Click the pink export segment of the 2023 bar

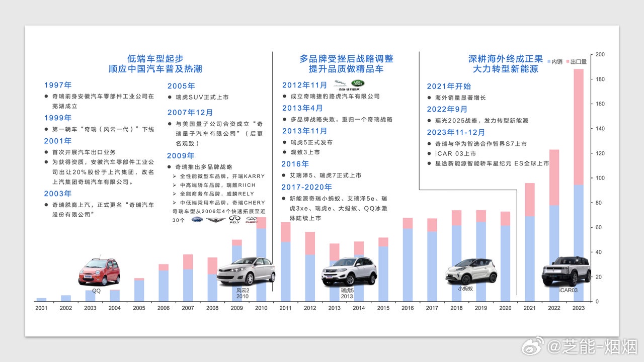(579, 127)
